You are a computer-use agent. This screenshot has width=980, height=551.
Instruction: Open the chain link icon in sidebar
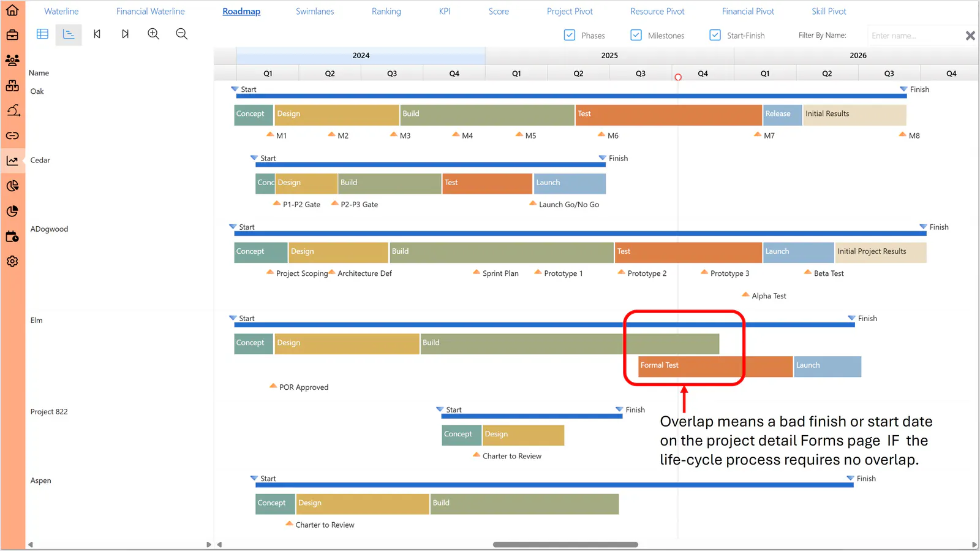coord(12,135)
